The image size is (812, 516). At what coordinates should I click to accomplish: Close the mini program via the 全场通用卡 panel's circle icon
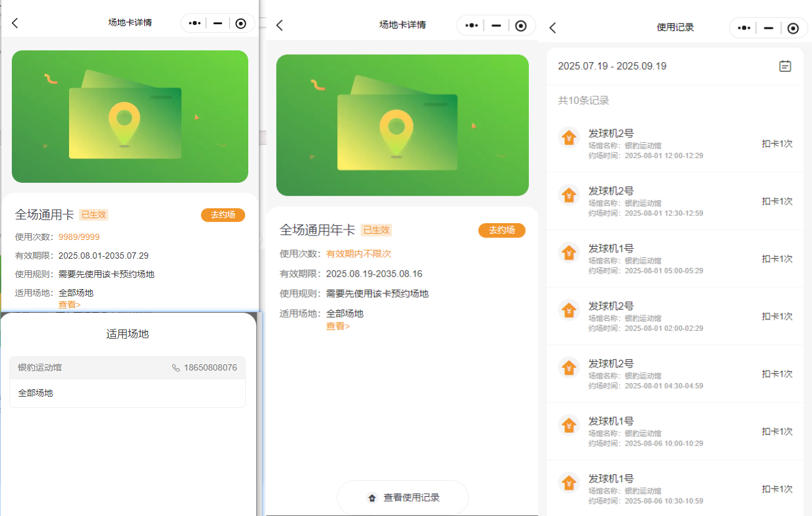(241, 23)
